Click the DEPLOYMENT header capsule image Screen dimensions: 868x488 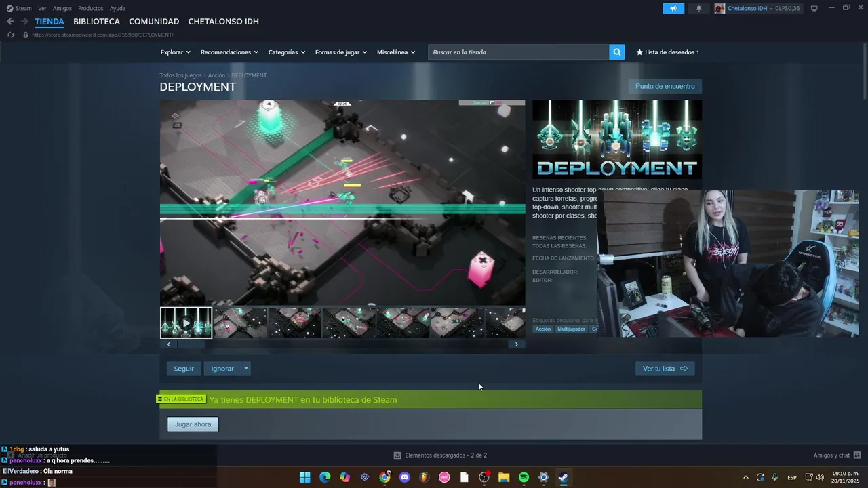click(x=617, y=140)
